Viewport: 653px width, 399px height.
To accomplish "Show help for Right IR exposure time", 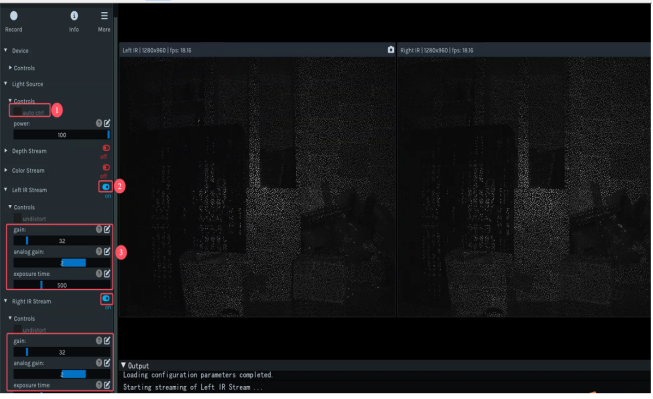I will coord(99,385).
